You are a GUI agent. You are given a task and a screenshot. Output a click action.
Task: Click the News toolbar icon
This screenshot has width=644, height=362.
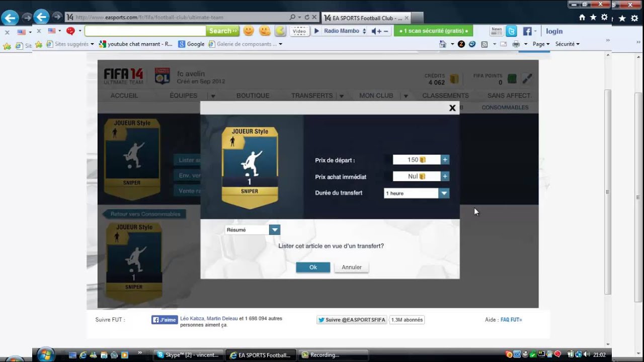click(497, 31)
